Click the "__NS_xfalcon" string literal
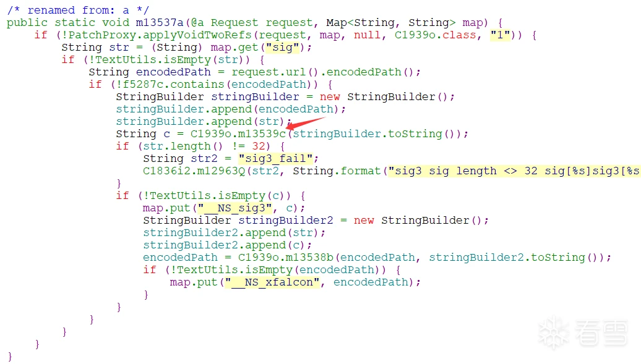This screenshot has width=641, height=364. [272, 282]
